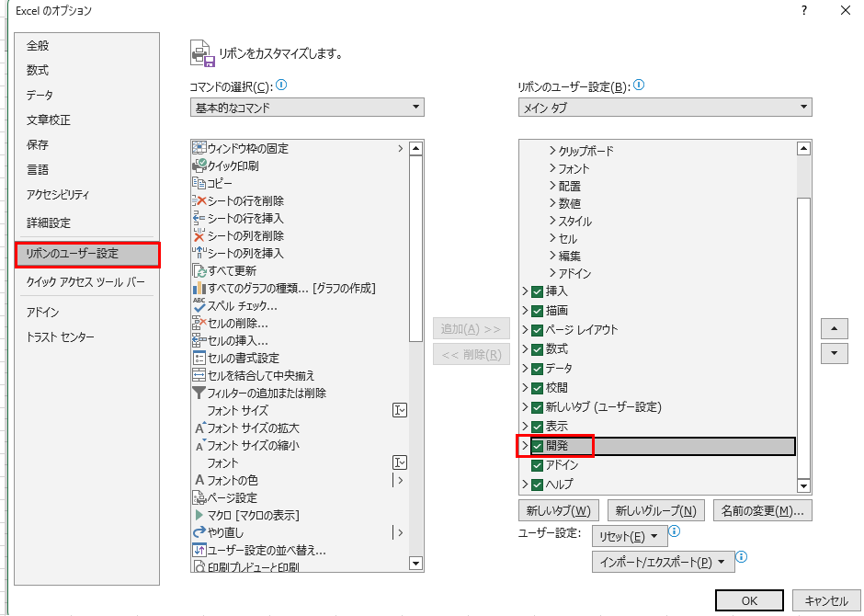
Task: Click the マクロ [マクロの表示] play icon
Action: coord(199,515)
